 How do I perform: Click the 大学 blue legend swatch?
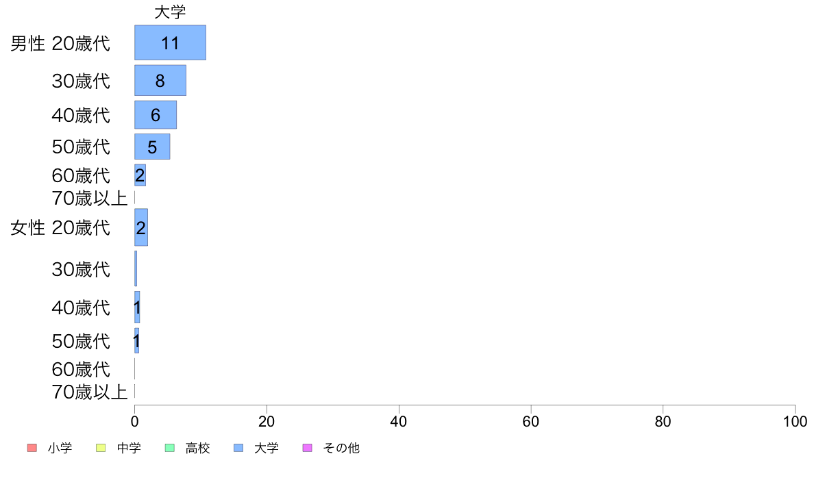(239, 448)
